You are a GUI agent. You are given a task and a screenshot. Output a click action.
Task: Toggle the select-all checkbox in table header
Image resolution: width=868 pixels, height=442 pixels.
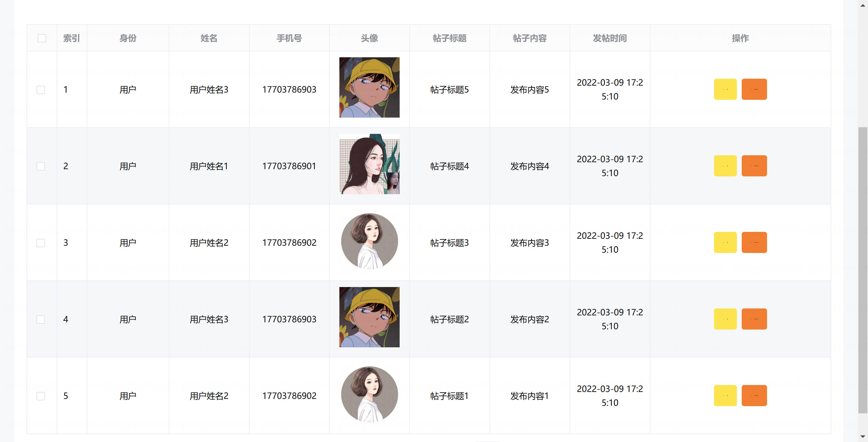pos(42,38)
